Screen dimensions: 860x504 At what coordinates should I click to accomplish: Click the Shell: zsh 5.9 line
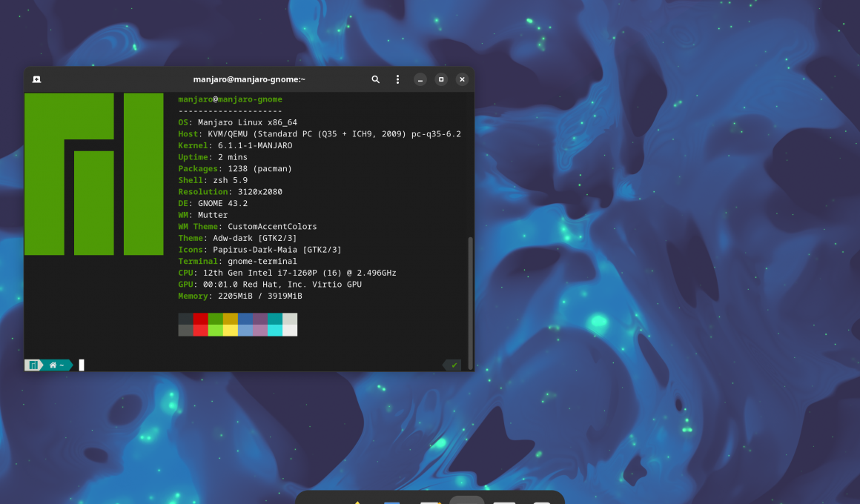coord(213,180)
